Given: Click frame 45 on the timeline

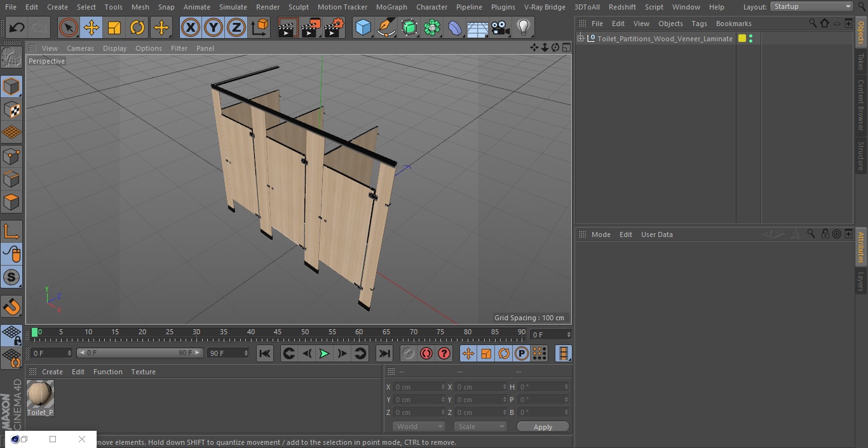Looking at the screenshot, I should (278, 333).
